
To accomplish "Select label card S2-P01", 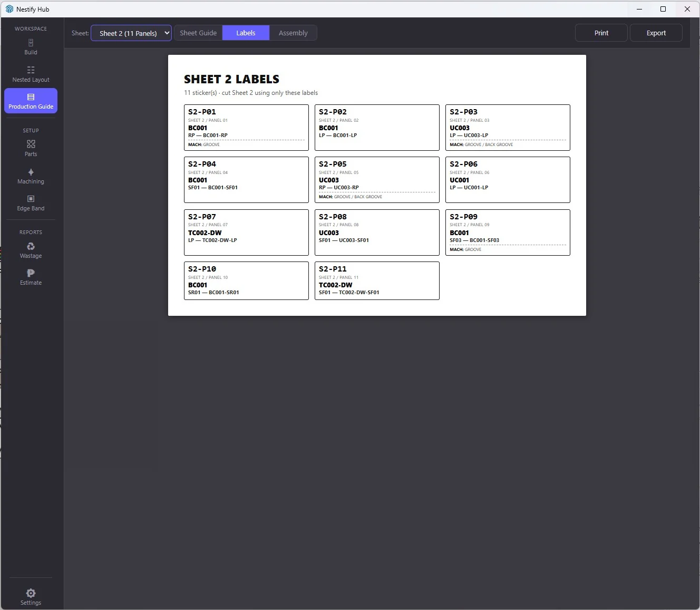I will pyautogui.click(x=246, y=128).
